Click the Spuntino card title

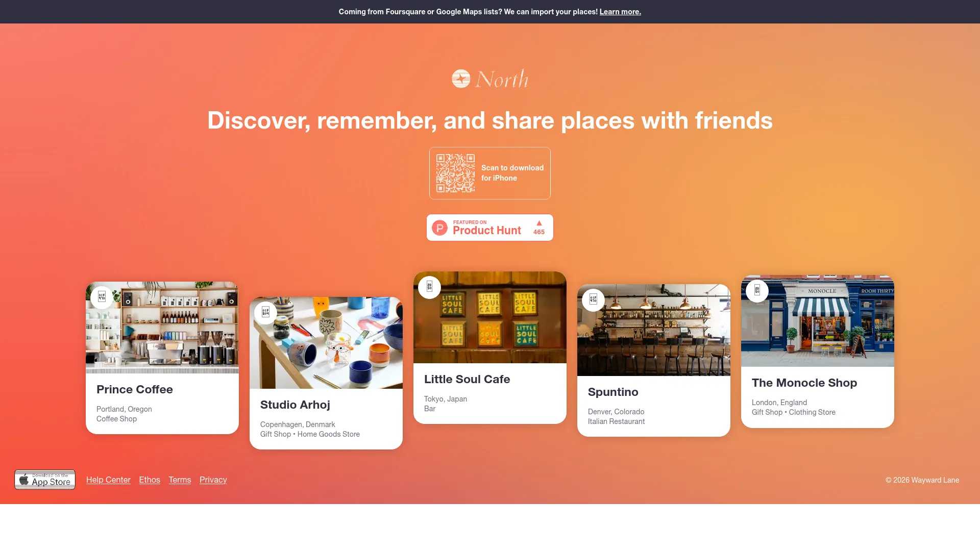click(x=613, y=392)
